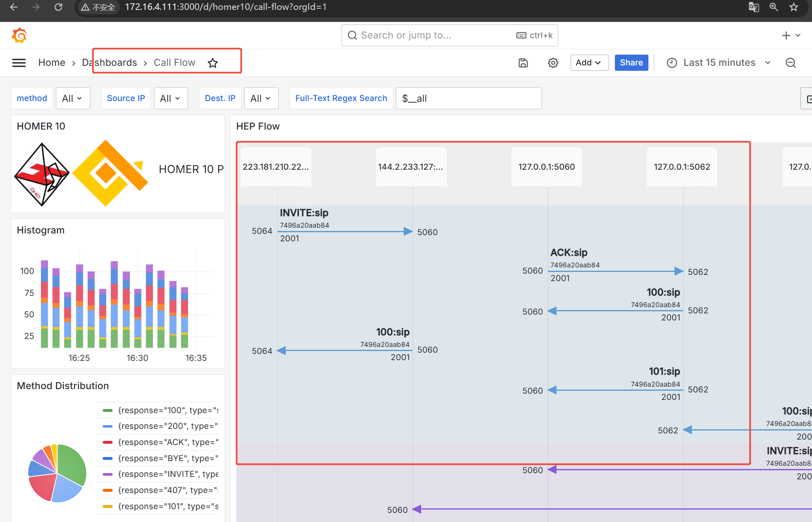Go to Home breadcrumb

[52, 63]
